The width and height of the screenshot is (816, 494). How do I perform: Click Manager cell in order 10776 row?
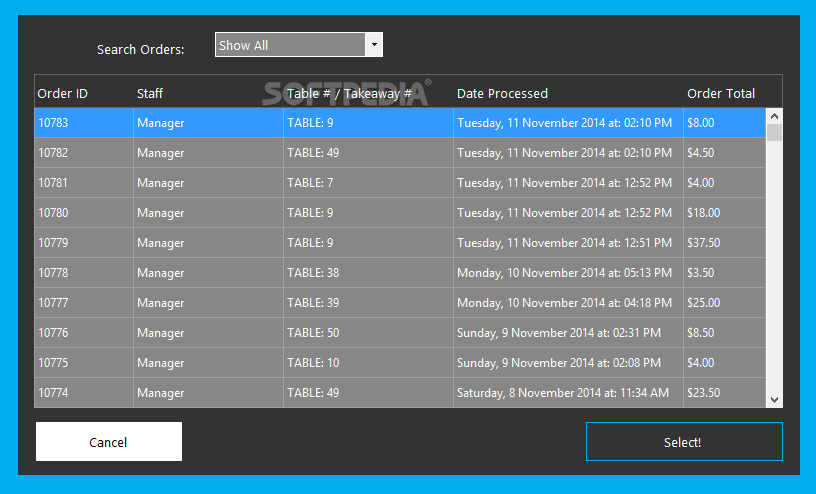click(208, 333)
